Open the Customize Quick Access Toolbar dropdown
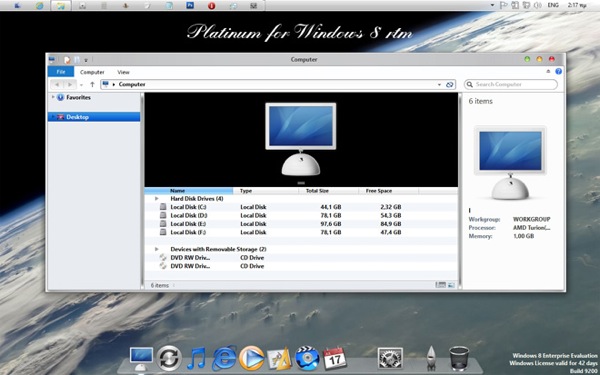 86,60
